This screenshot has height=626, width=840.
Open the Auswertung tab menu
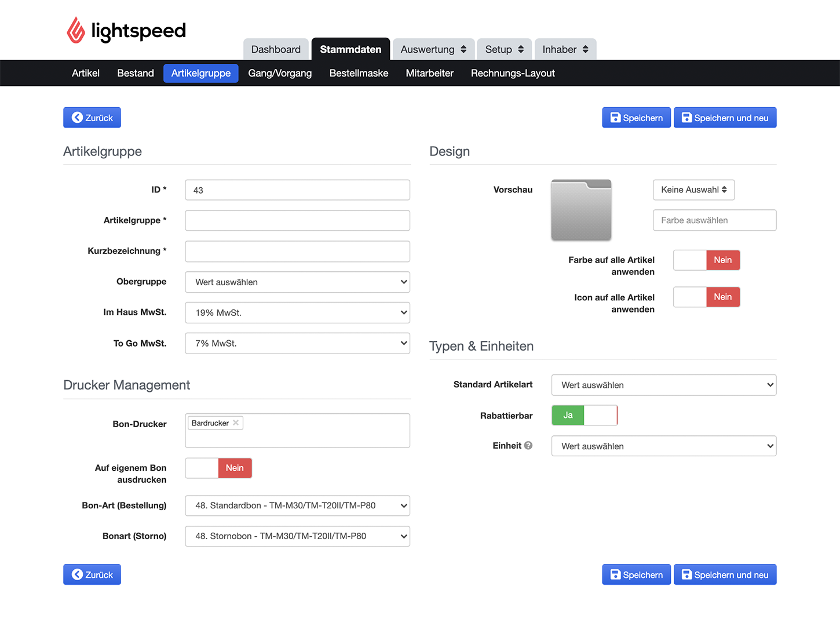tap(433, 49)
